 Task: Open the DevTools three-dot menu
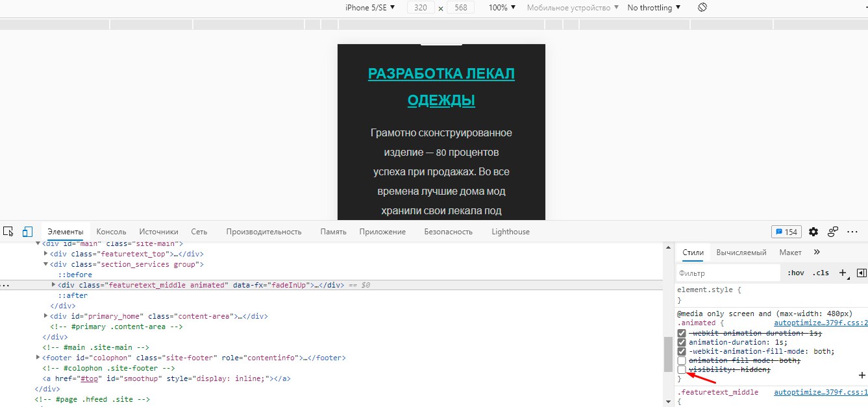[x=853, y=232]
